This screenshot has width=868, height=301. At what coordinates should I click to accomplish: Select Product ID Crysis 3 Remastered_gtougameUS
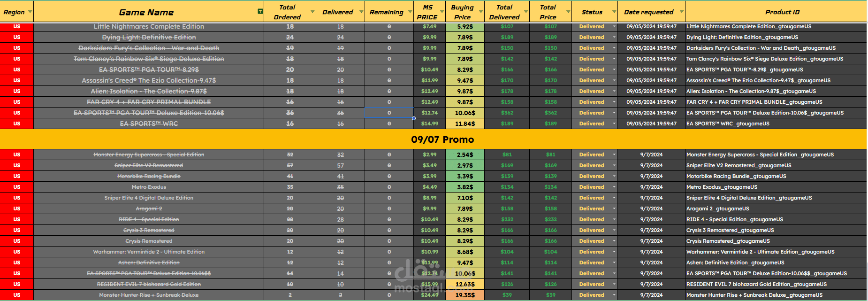pyautogui.click(x=776, y=230)
